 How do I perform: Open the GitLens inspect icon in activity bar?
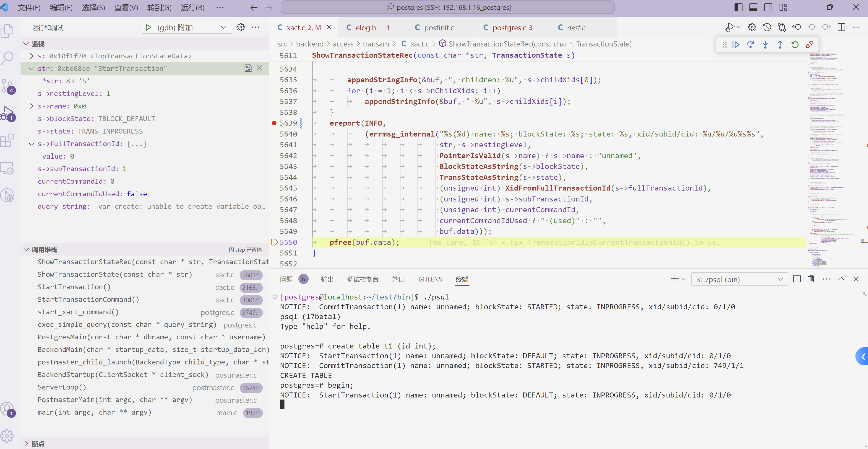tap(7, 195)
